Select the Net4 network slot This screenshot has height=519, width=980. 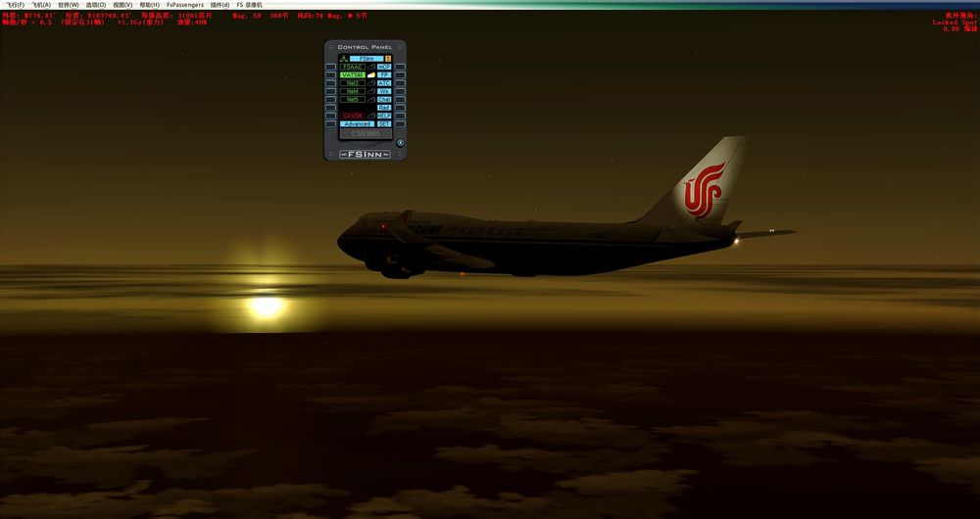click(x=353, y=91)
